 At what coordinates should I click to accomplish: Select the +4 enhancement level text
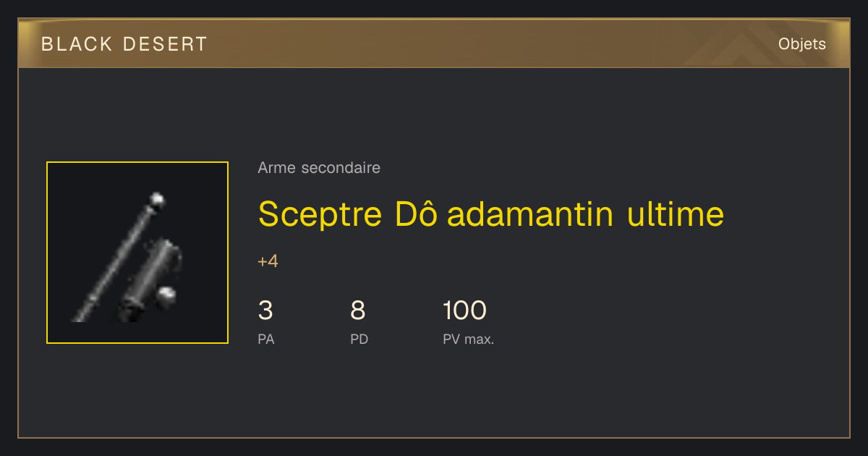coord(268,261)
